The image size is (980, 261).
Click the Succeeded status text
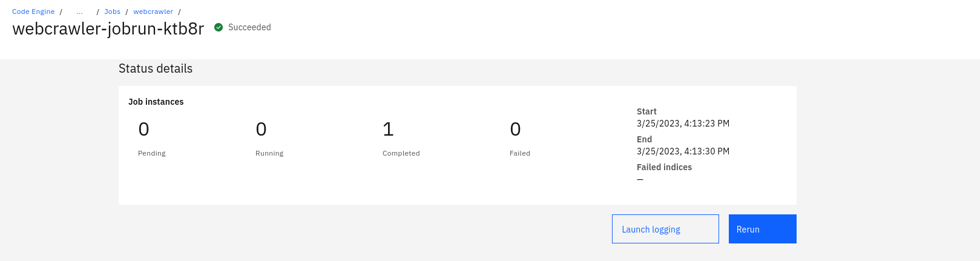[x=249, y=27]
